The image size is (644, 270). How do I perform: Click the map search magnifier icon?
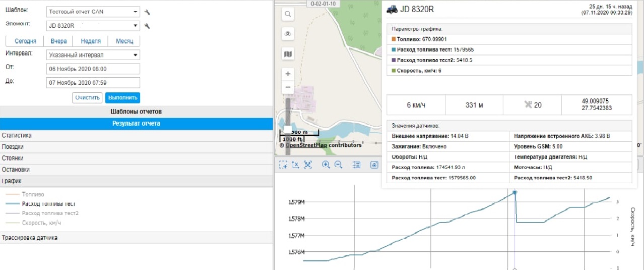coord(288,15)
